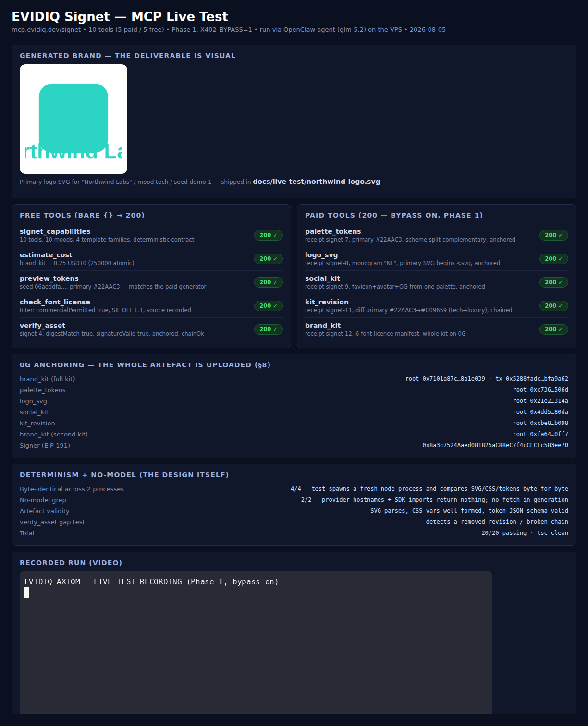Select the estimate_cost tool name
Screen dimensions: 588x726
coord(46,255)
